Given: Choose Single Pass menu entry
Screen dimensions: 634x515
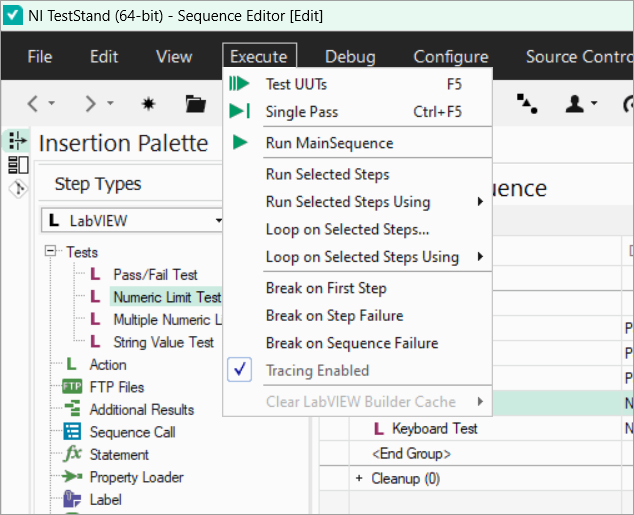Looking at the screenshot, I should 357,112.
